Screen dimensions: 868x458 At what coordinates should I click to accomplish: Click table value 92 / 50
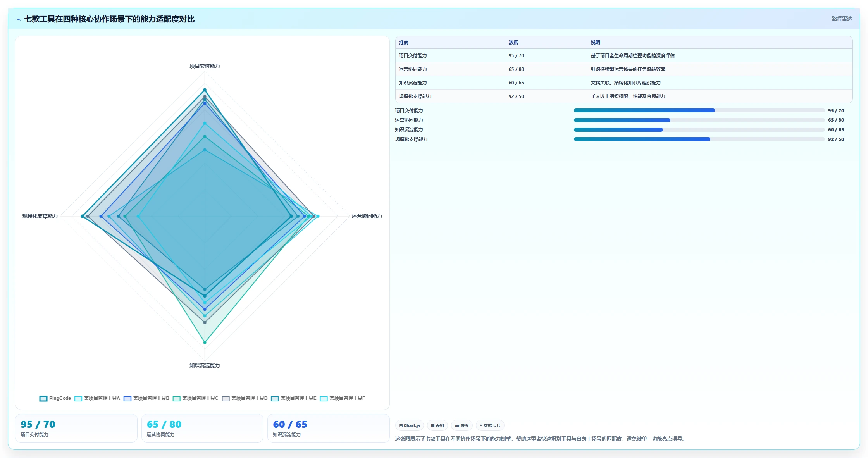point(516,96)
